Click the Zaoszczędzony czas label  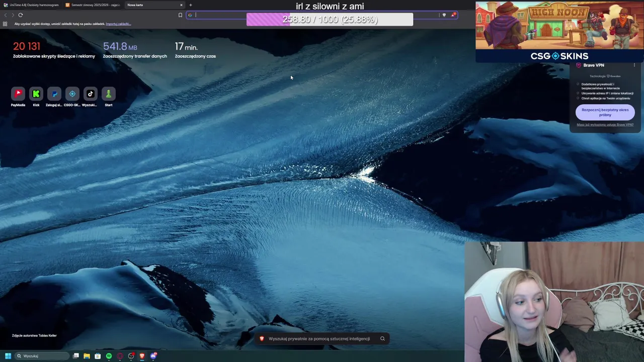(x=195, y=56)
